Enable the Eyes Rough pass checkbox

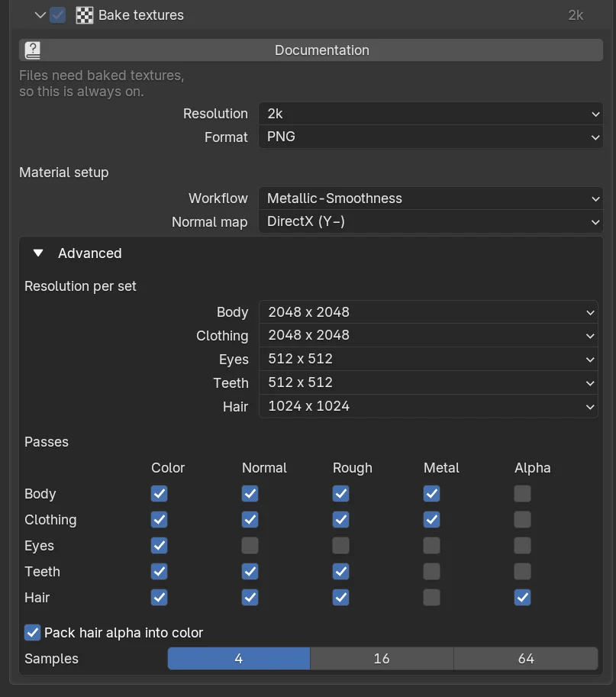pos(341,545)
